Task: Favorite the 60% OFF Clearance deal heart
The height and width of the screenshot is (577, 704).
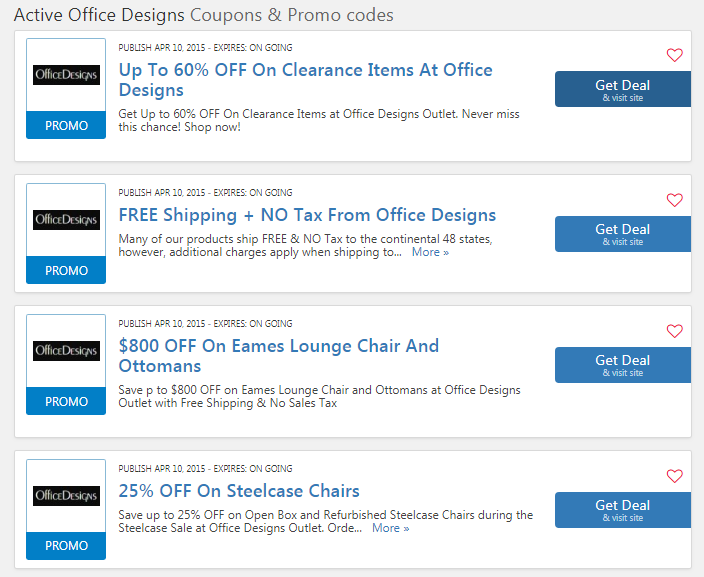Action: pyautogui.click(x=674, y=55)
